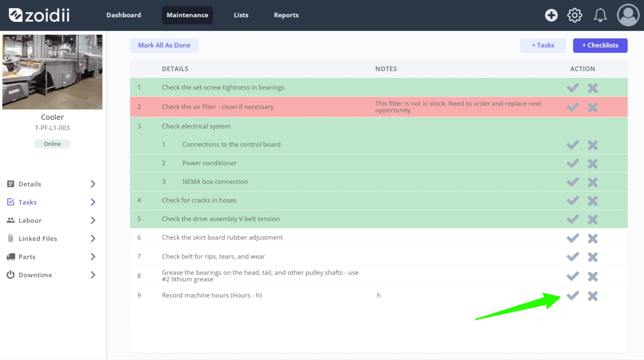Click the Check electrical system row

click(x=379, y=126)
